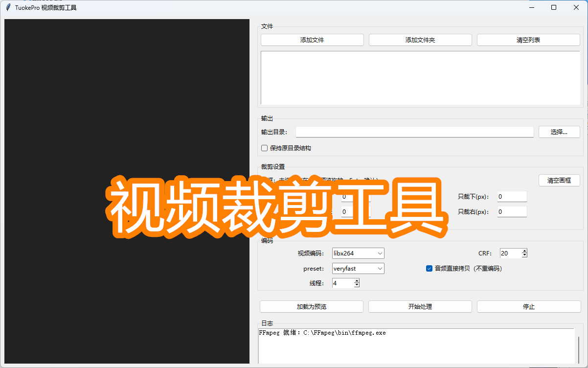Start processing with 开始处理
The width and height of the screenshot is (588, 368).
(x=420, y=306)
